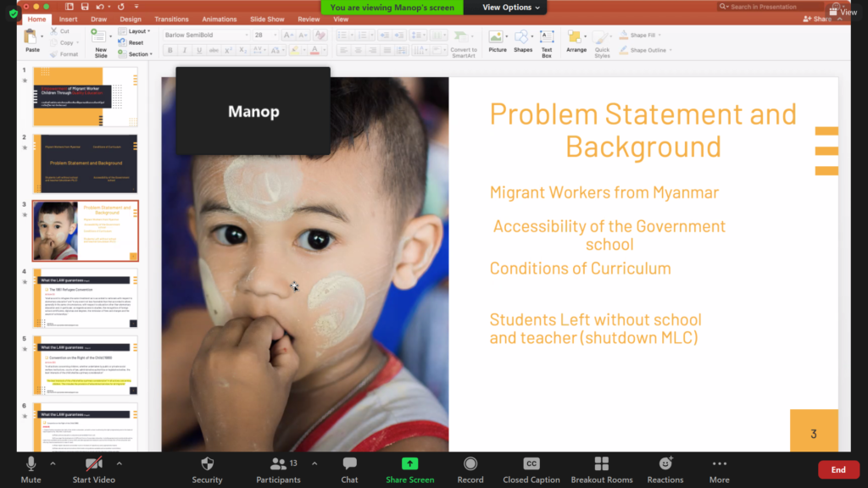Click the red End meeting button
Screen dimensions: 868x488
(x=838, y=469)
